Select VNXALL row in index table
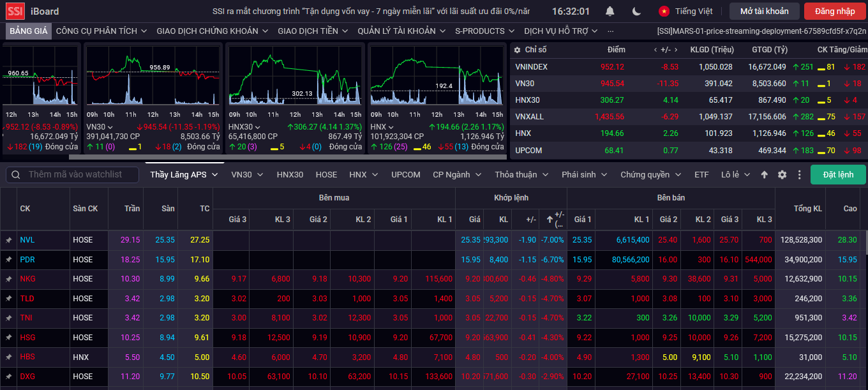The height and width of the screenshot is (390, 868). point(689,117)
